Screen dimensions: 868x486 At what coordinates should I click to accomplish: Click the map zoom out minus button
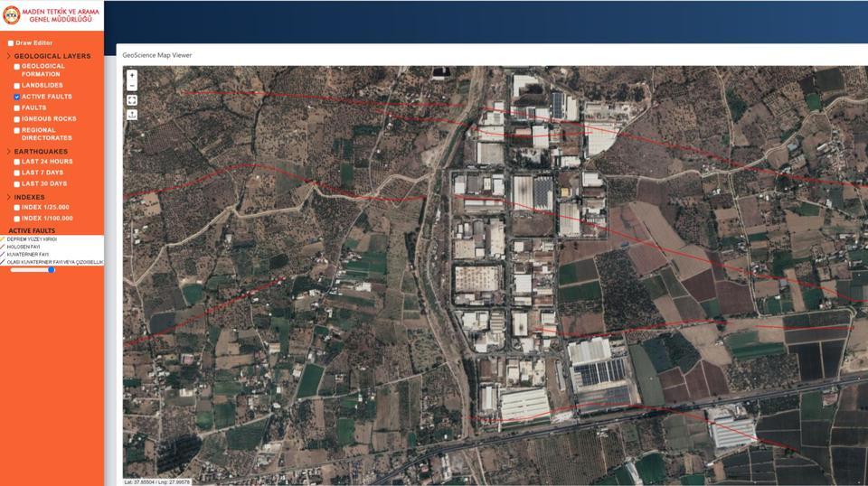(x=132, y=87)
